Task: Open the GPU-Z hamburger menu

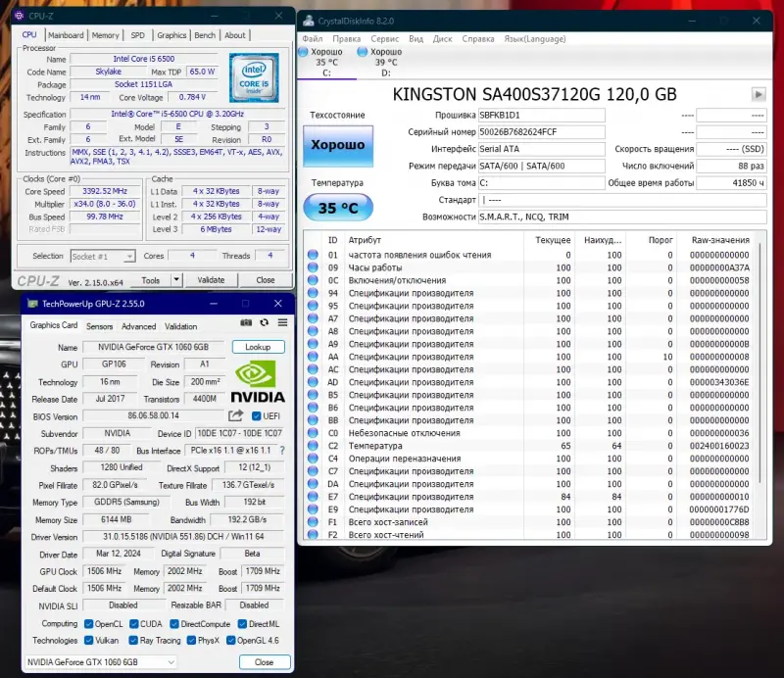Action: pos(282,323)
